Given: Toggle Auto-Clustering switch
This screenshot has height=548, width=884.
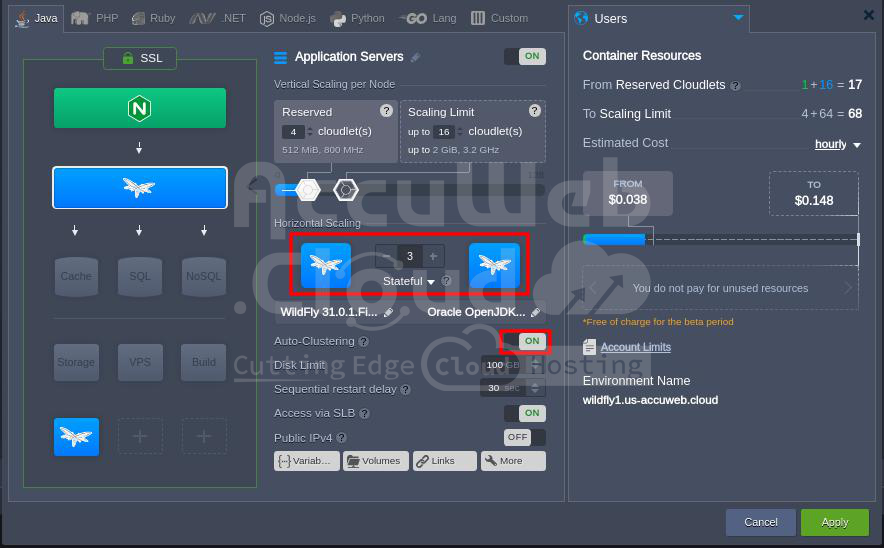Looking at the screenshot, I should tap(525, 341).
